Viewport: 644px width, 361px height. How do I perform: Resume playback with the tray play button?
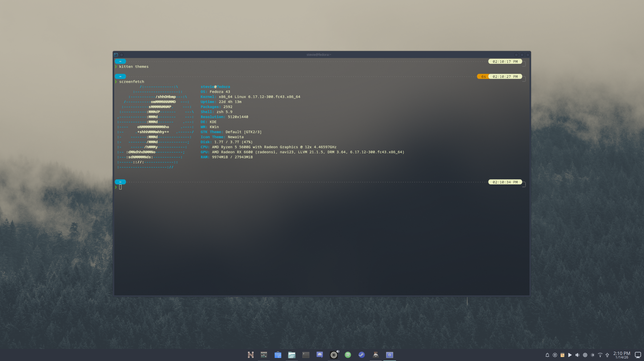(570, 355)
